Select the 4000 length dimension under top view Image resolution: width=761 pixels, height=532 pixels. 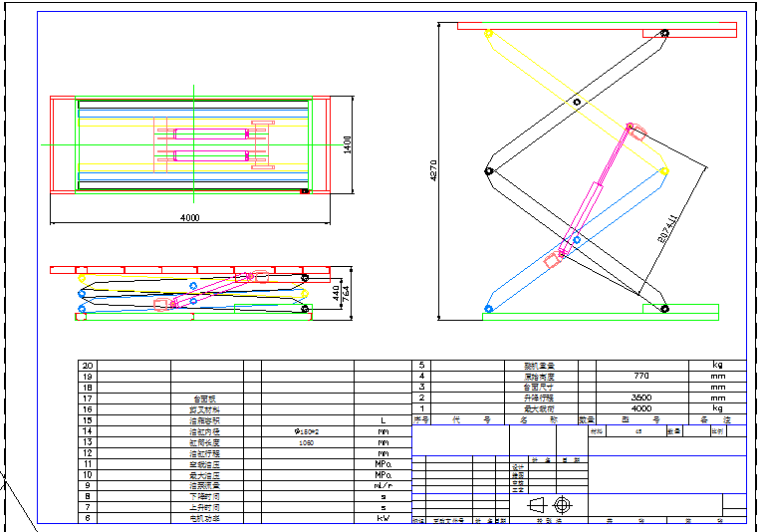tap(190, 217)
